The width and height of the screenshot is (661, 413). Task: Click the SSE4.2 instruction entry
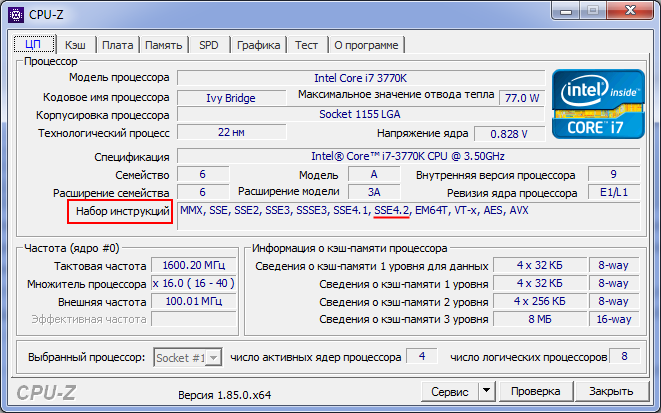click(x=392, y=210)
